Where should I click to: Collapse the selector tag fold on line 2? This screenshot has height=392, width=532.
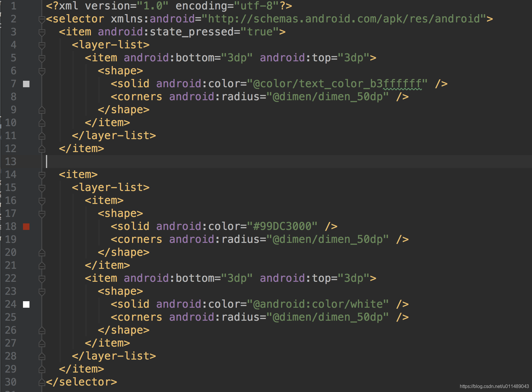tap(42, 19)
